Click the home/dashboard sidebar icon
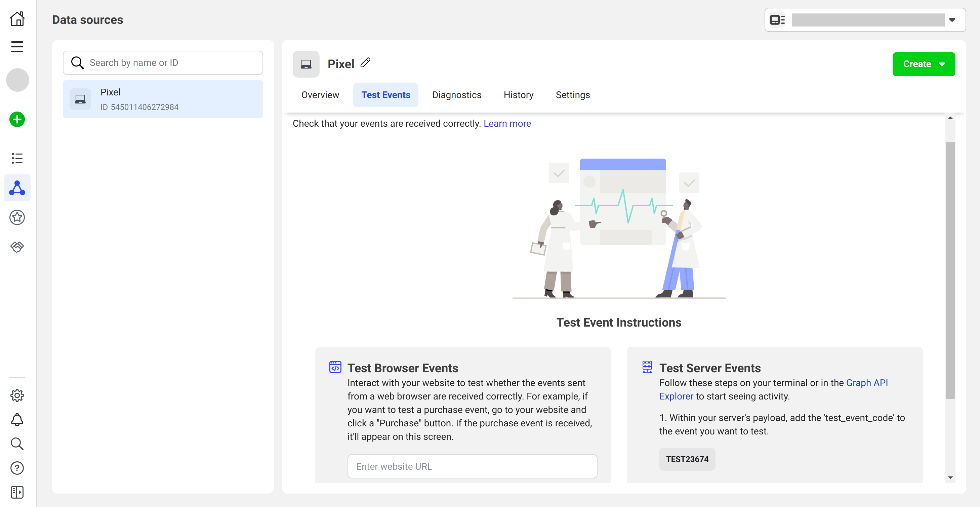 point(17,18)
